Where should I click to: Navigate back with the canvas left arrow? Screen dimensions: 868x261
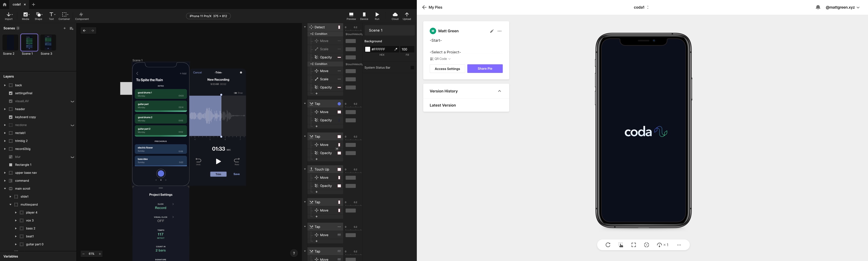(x=84, y=31)
